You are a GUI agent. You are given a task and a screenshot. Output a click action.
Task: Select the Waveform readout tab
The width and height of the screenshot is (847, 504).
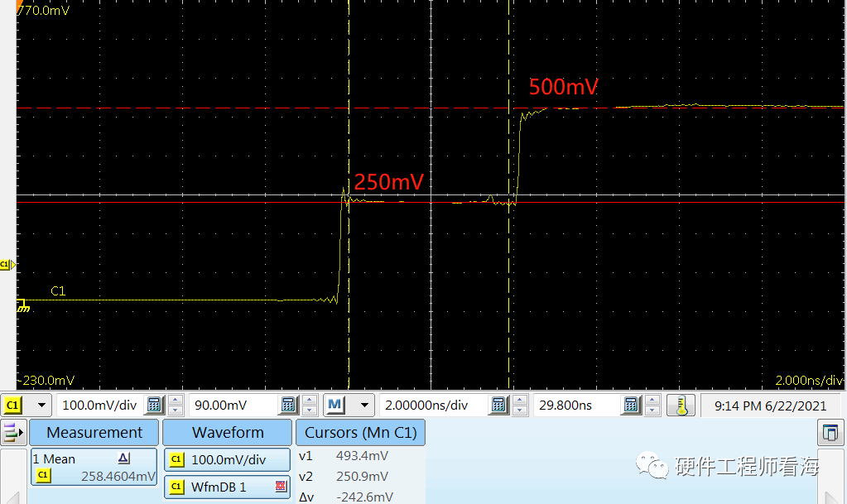click(x=228, y=433)
